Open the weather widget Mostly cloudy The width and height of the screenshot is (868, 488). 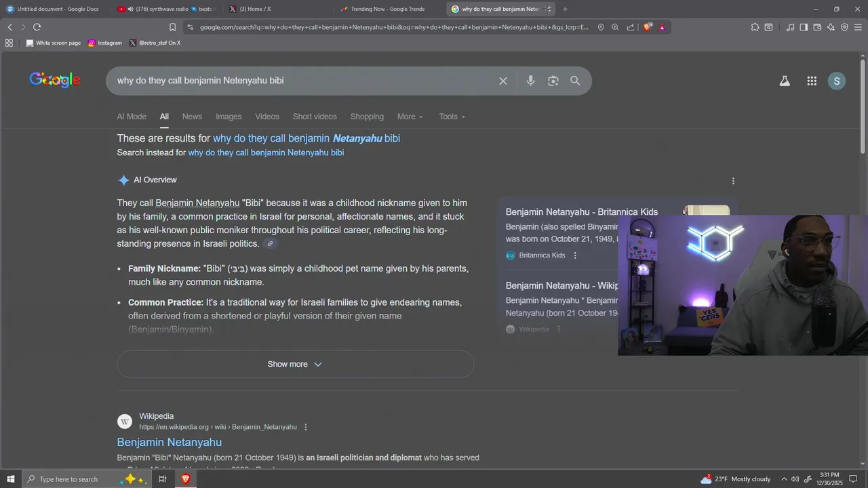point(736,479)
